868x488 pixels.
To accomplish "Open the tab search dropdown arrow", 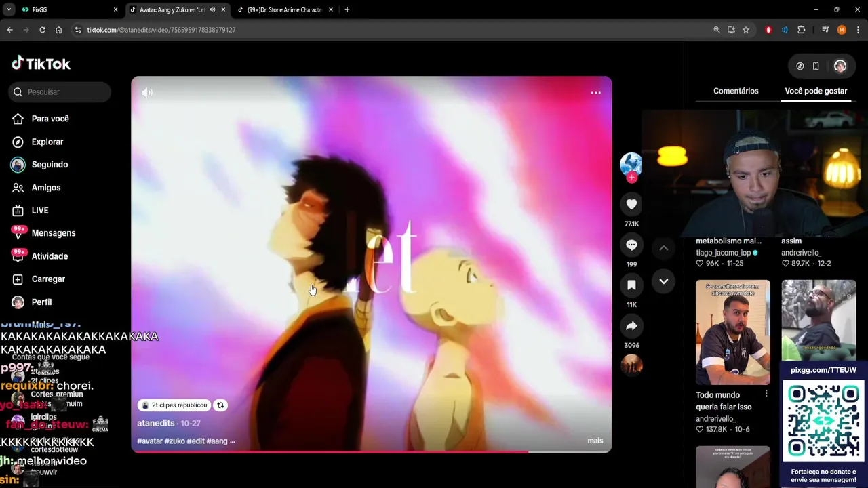I will [x=9, y=10].
